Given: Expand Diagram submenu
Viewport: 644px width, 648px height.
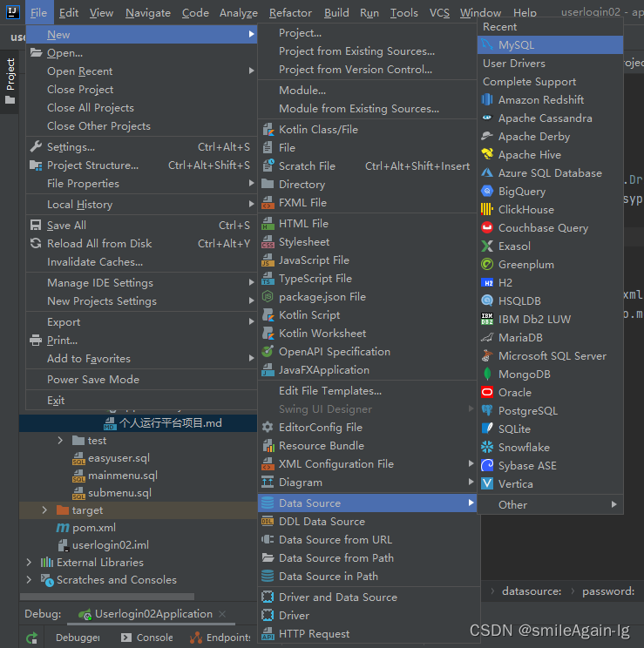Looking at the screenshot, I should coord(367,482).
